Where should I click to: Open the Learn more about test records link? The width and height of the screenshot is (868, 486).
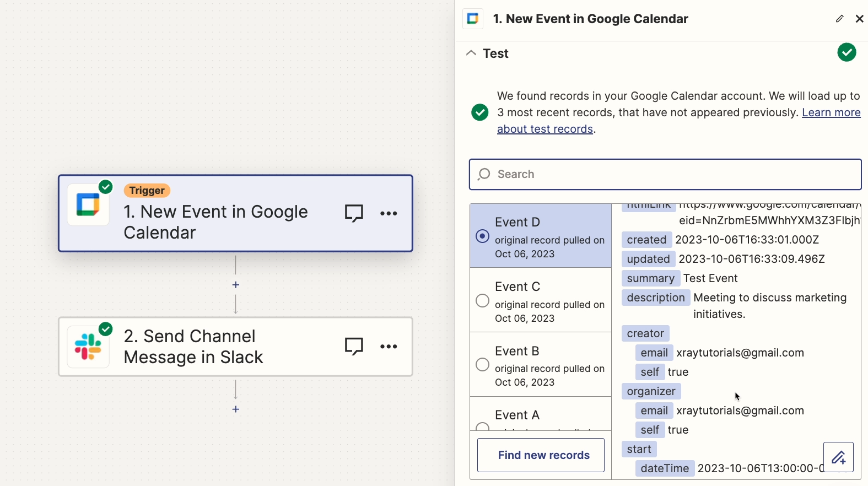[x=831, y=112]
